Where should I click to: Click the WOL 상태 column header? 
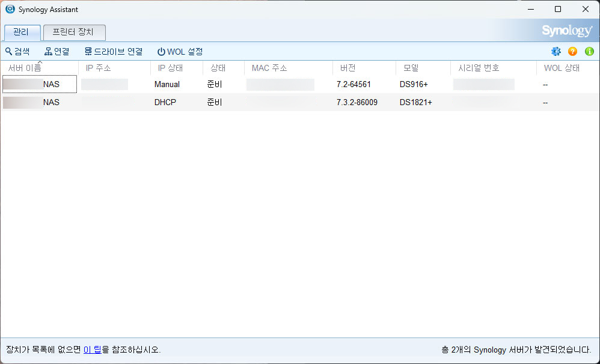(x=568, y=68)
